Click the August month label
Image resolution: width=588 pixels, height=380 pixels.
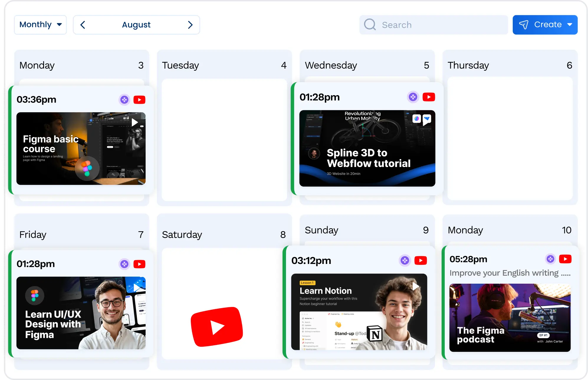136,25
